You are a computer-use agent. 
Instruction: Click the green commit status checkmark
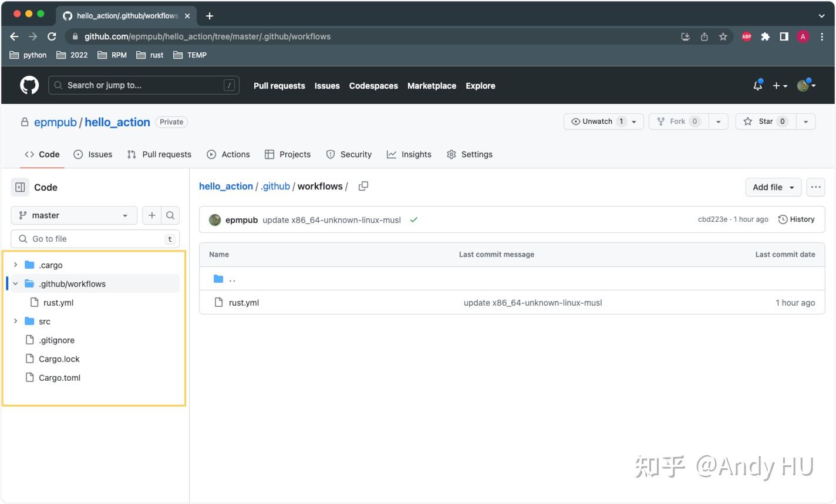tap(414, 219)
